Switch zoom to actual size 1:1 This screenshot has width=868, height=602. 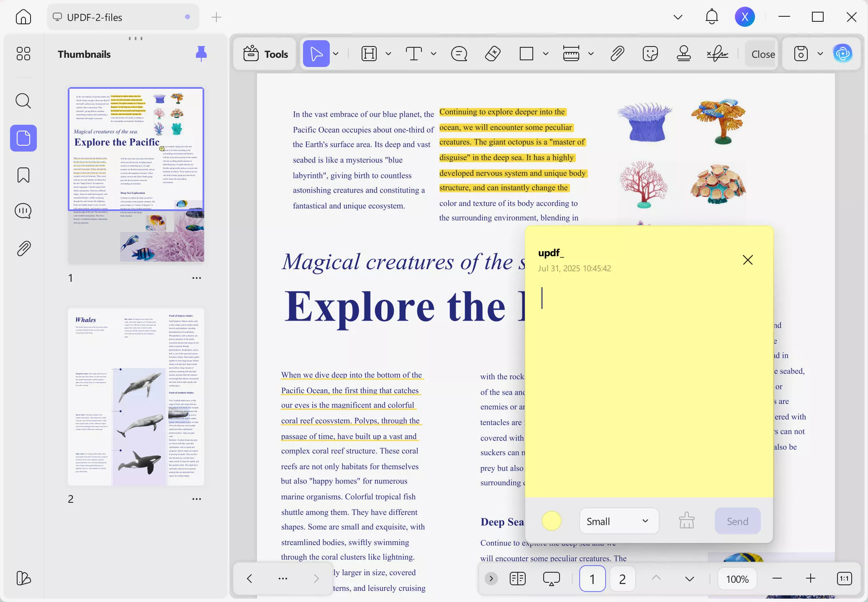(x=844, y=579)
